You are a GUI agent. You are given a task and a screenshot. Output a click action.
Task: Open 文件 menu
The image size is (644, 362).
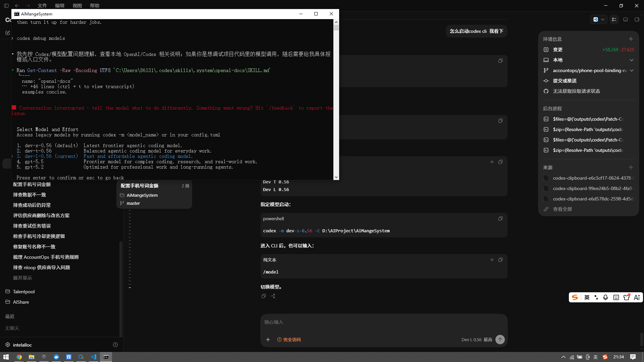42,6
